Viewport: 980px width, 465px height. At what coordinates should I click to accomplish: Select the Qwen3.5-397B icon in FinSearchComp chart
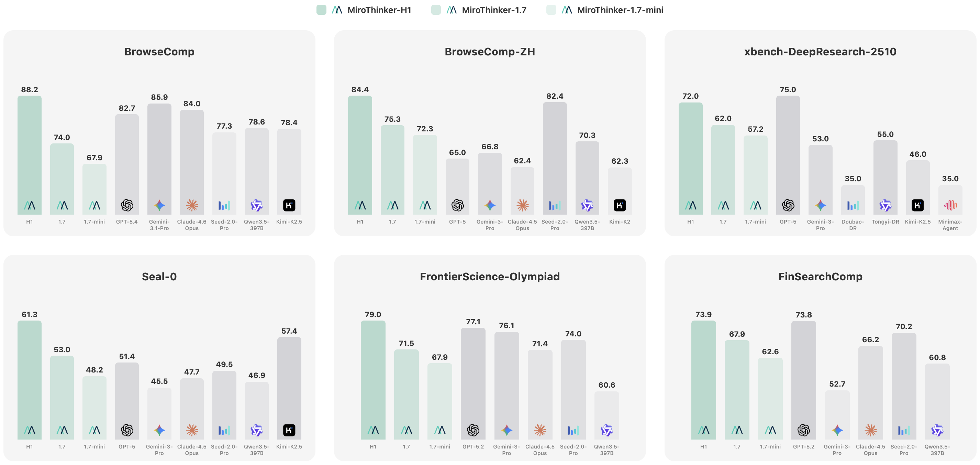937,430
